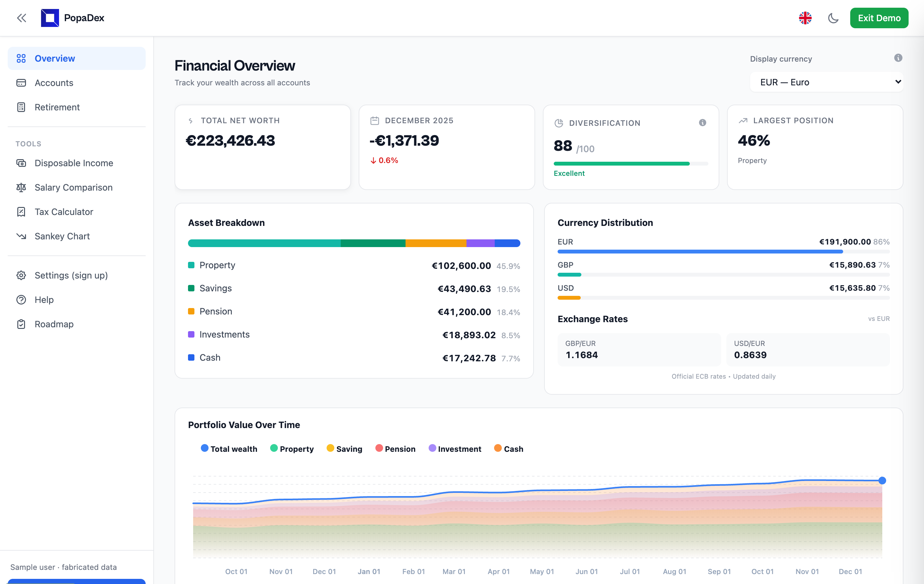Click the Property segment in breakdown bar

click(x=264, y=243)
